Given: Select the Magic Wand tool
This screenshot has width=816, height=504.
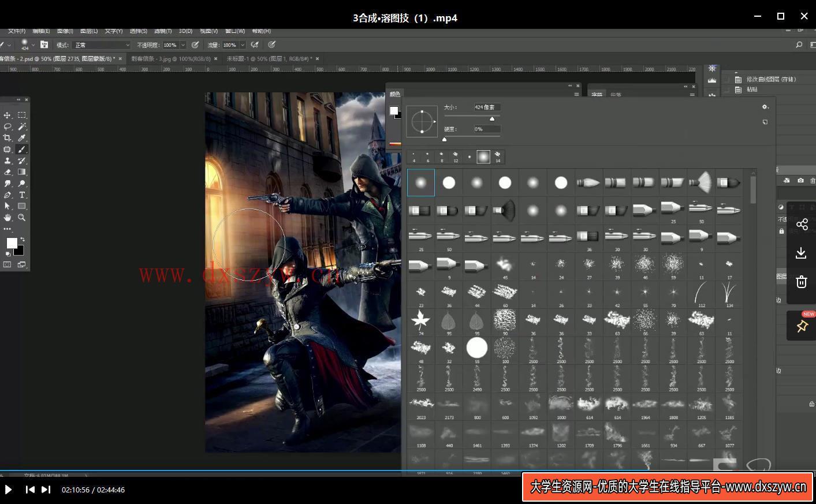Looking at the screenshot, I should [x=22, y=126].
